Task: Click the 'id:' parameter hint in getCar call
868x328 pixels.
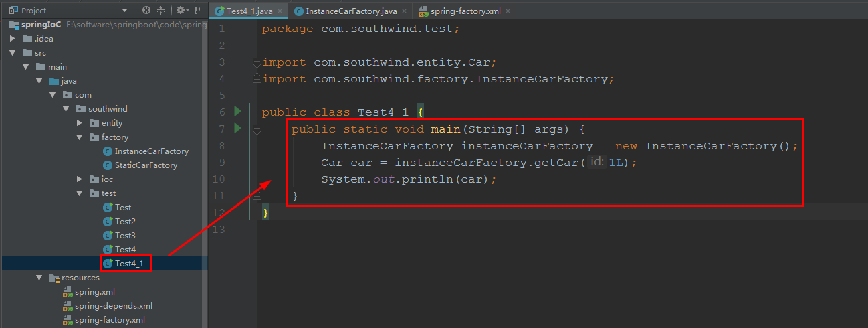Action: click(597, 162)
